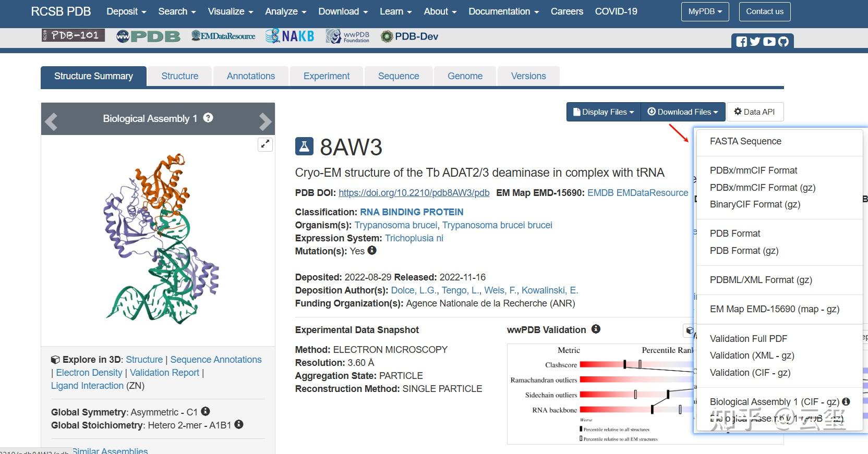Collapse the Download Files dropdown
Screen dimensions: 868x454
click(x=683, y=112)
